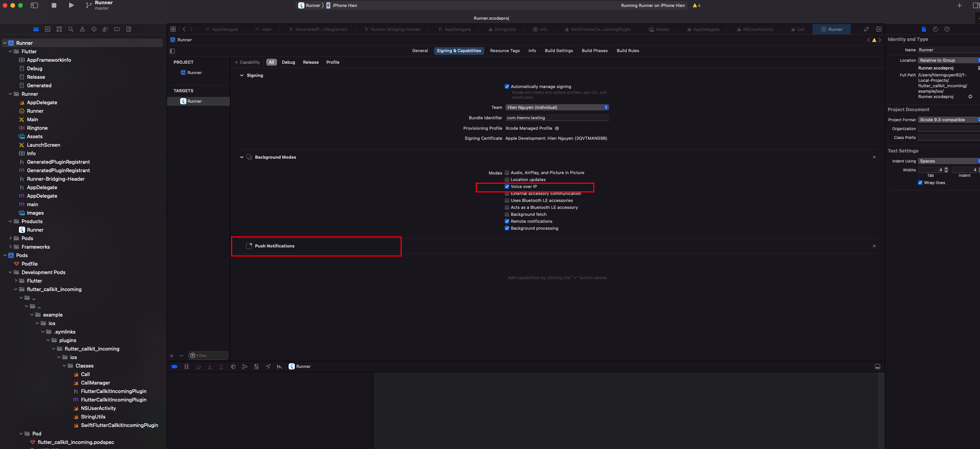Open the Team dropdown
This screenshot has height=449, width=980.
557,107
